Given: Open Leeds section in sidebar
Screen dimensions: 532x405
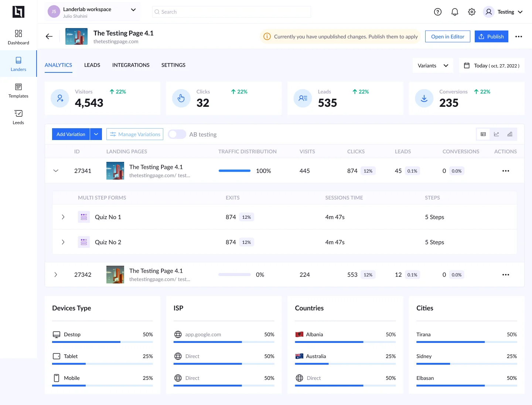Looking at the screenshot, I should (x=18, y=117).
